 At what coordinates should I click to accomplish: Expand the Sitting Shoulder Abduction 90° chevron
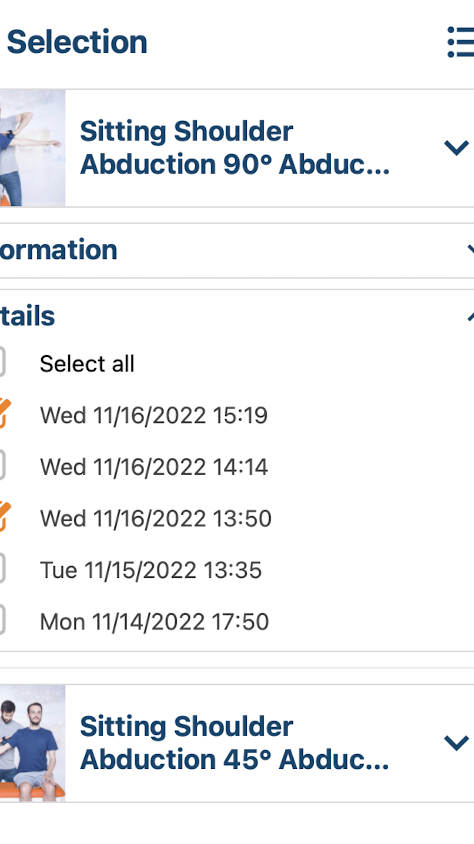point(456,147)
